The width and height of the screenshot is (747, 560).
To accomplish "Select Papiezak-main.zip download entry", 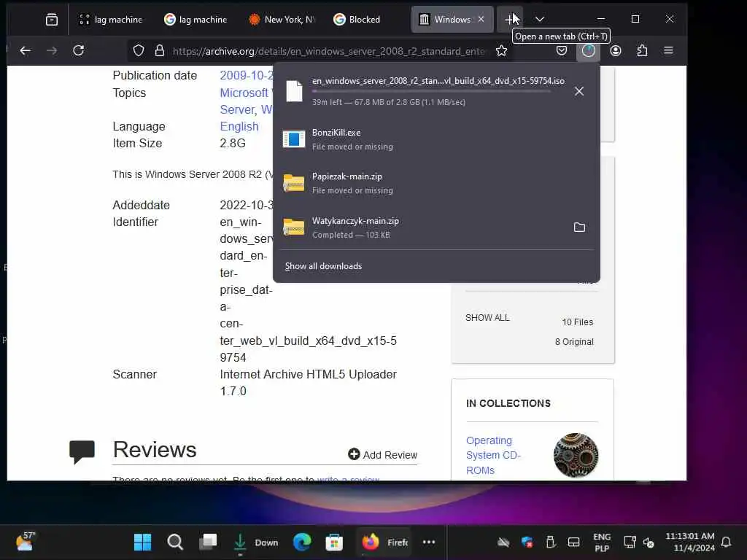I will click(x=436, y=183).
